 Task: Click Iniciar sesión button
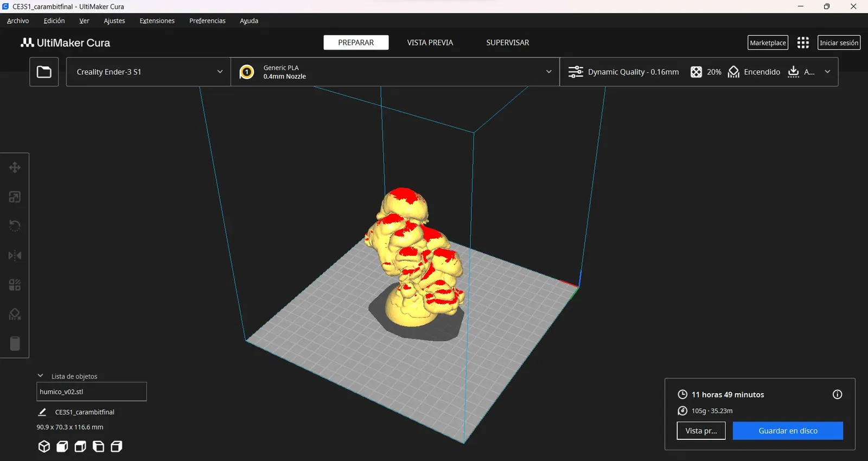(x=839, y=43)
